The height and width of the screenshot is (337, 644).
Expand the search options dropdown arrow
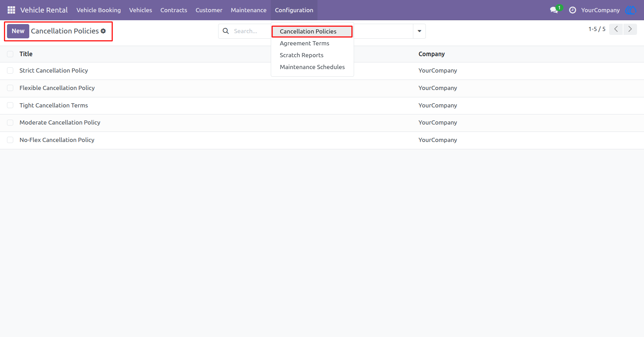(419, 31)
